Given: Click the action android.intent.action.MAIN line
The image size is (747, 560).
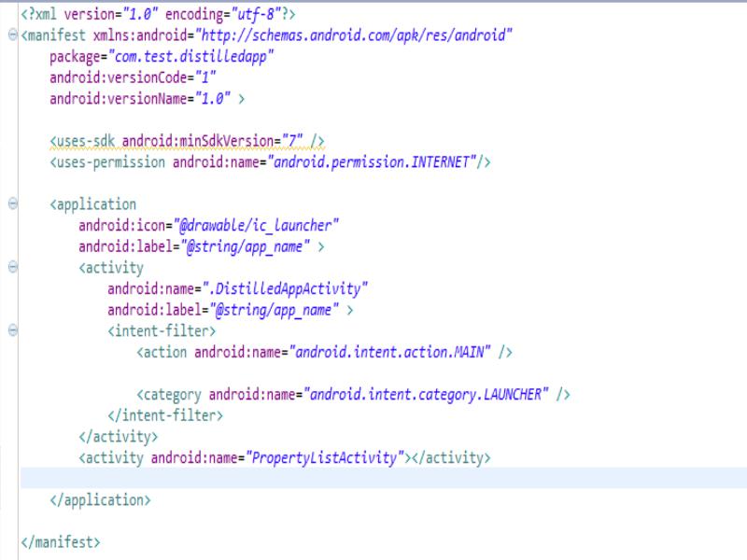Looking at the screenshot, I should tap(324, 352).
